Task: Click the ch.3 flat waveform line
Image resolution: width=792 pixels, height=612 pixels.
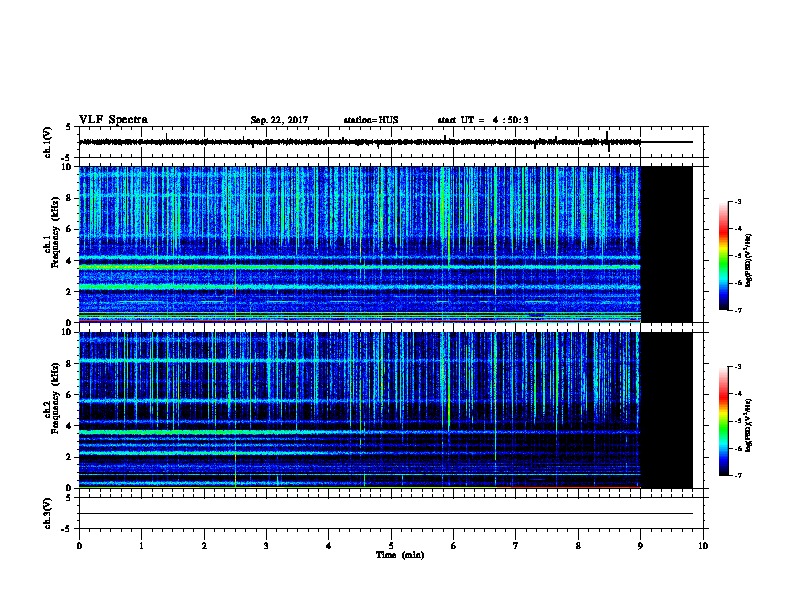Action: tap(386, 514)
